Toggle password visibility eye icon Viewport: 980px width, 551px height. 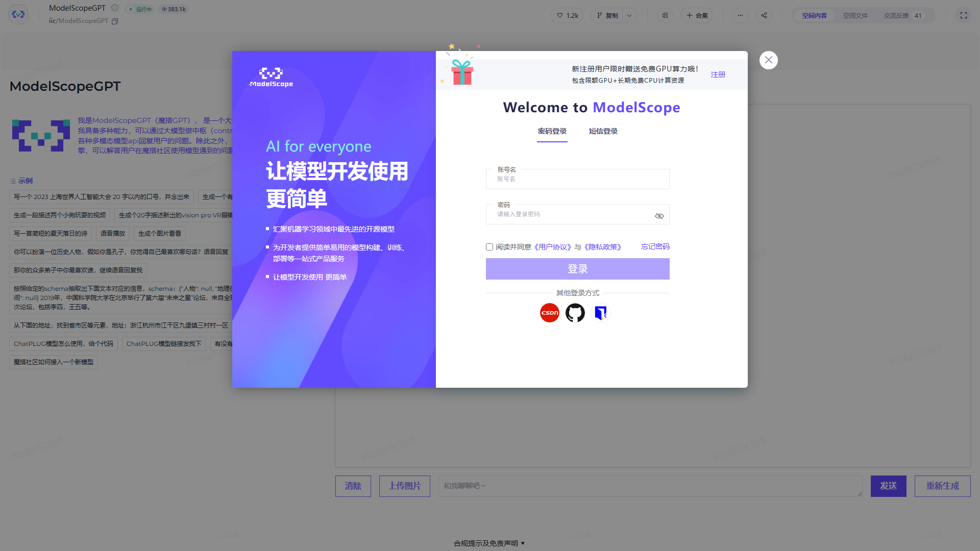point(659,216)
